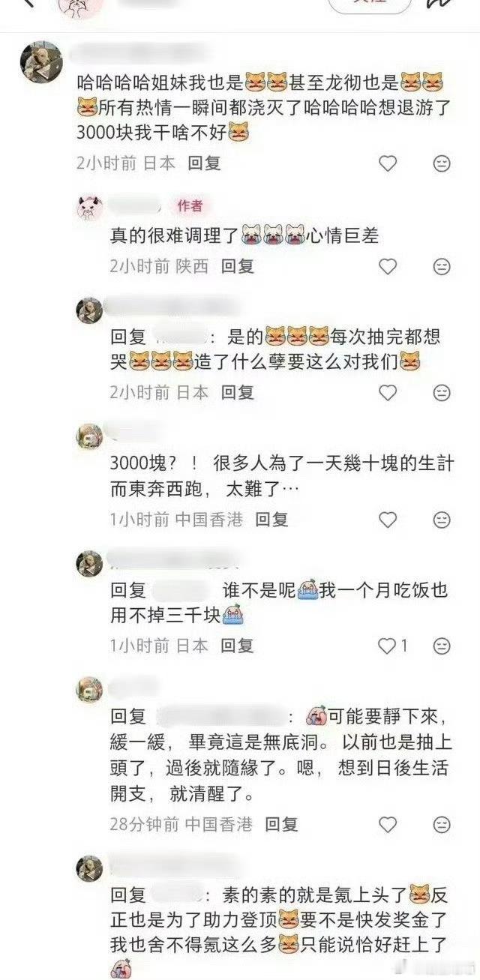Like the first comment about 3000块

coord(387,163)
